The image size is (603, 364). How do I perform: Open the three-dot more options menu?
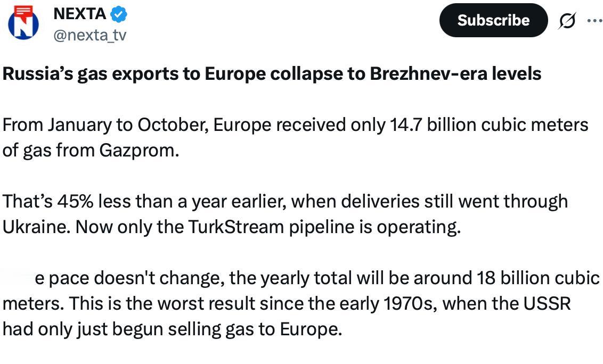(x=593, y=21)
